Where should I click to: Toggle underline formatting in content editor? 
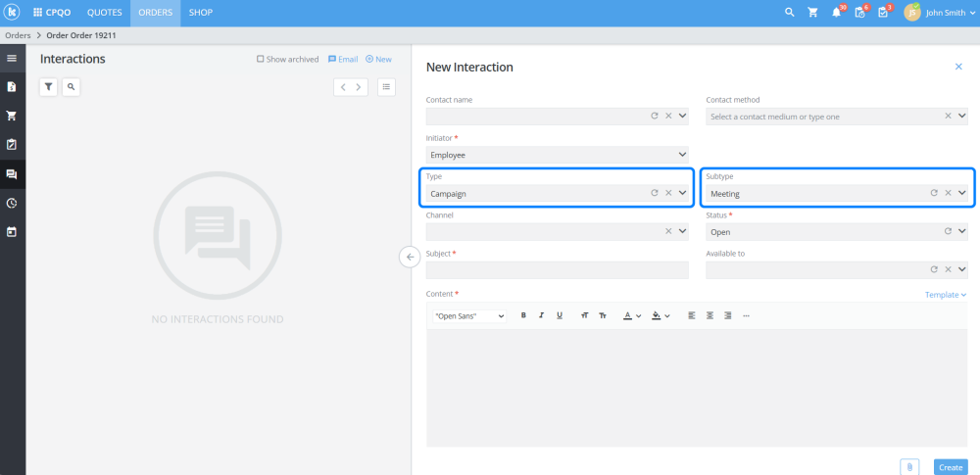click(560, 315)
